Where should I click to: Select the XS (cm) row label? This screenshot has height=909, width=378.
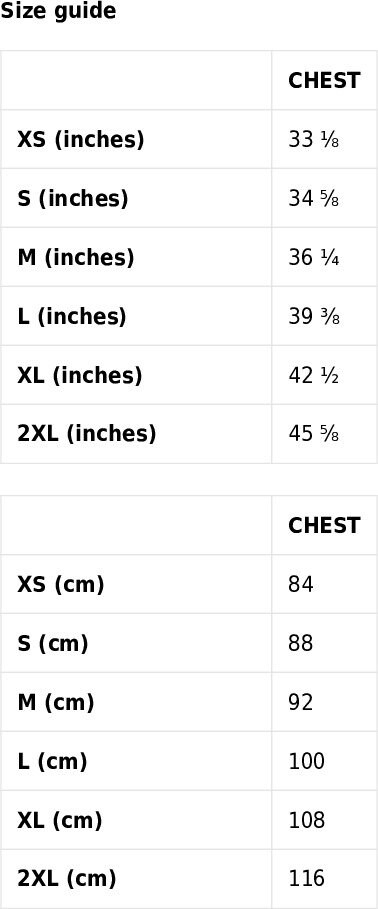click(61, 584)
